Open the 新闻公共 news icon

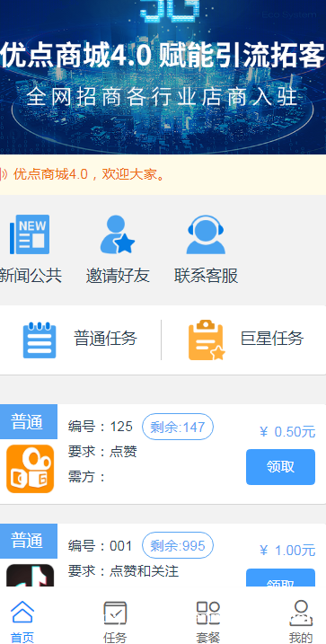(x=30, y=234)
